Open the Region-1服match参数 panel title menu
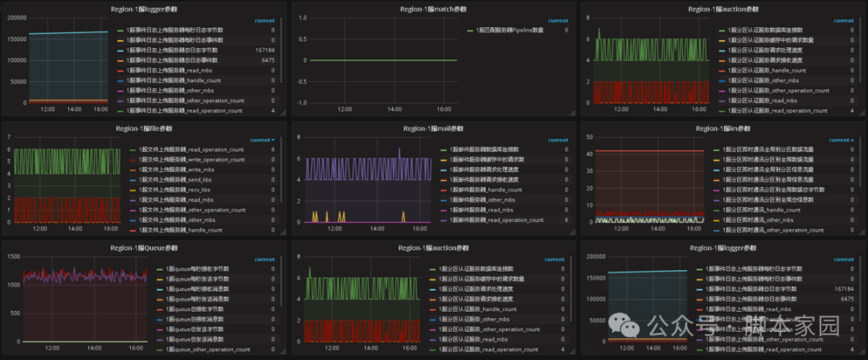Screen dimensions: 868x360 point(434,9)
